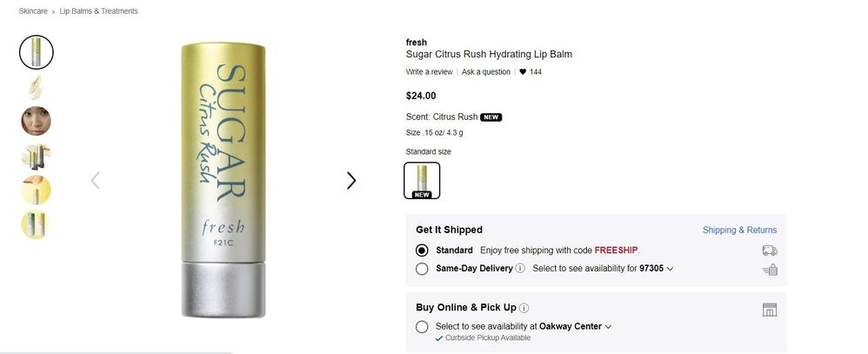Image resolution: width=868 pixels, height=354 pixels.
Task: Click Write a review link
Action: (x=429, y=72)
